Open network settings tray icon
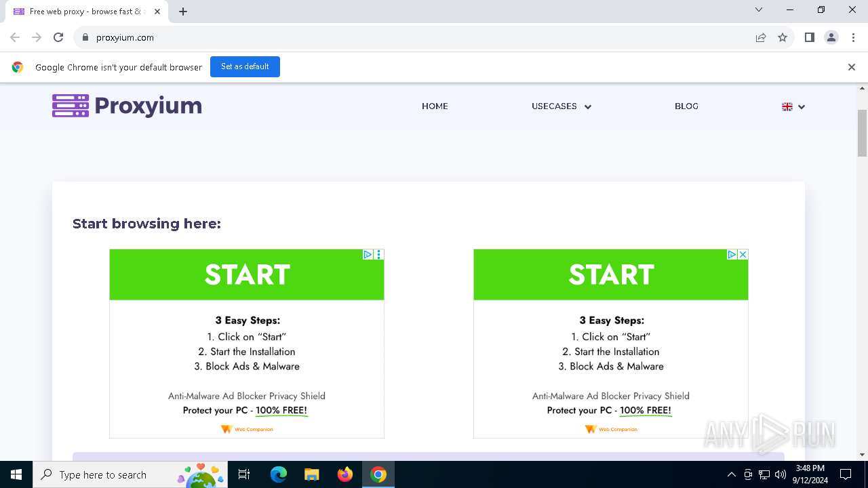This screenshot has width=868, height=488. [x=764, y=474]
